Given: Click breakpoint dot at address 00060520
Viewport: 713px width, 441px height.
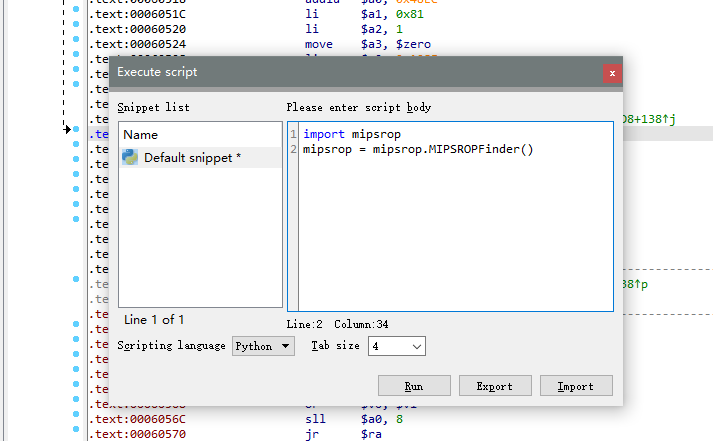Looking at the screenshot, I should (77, 29).
